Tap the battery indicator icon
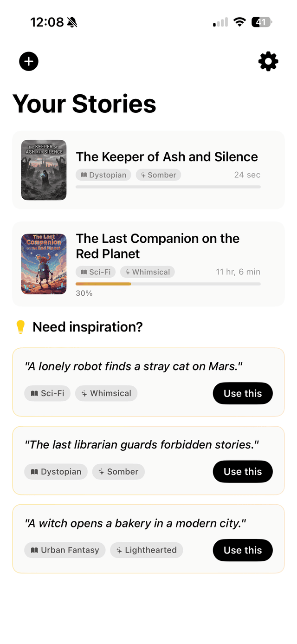Image resolution: width=297 pixels, height=644 pixels. tap(261, 22)
